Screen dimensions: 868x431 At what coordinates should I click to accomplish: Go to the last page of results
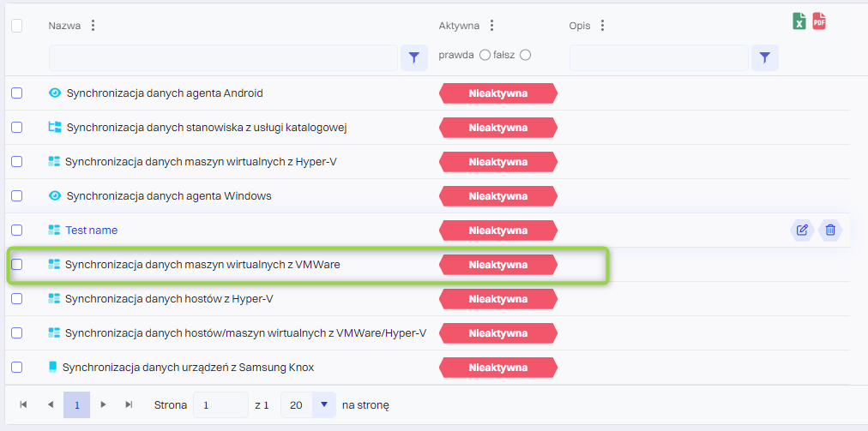point(129,404)
